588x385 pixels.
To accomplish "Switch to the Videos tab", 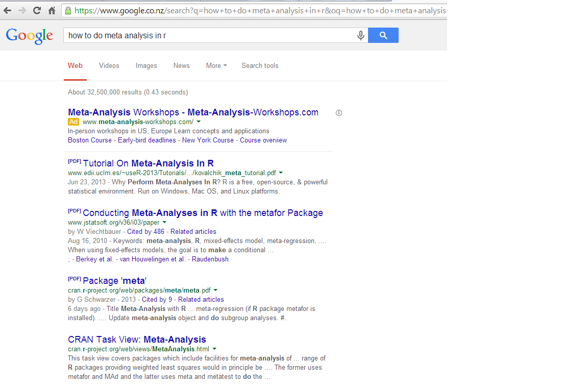I will point(109,66).
